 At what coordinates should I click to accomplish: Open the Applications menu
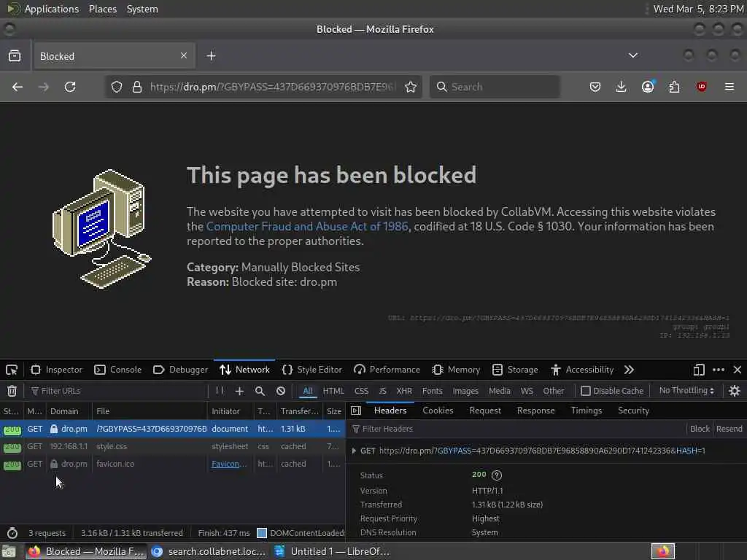[x=52, y=9]
